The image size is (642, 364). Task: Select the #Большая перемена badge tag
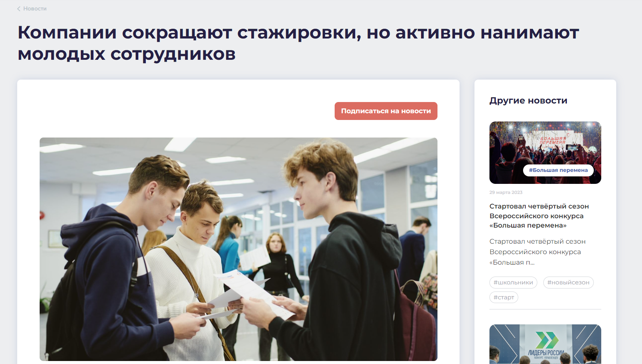(558, 170)
